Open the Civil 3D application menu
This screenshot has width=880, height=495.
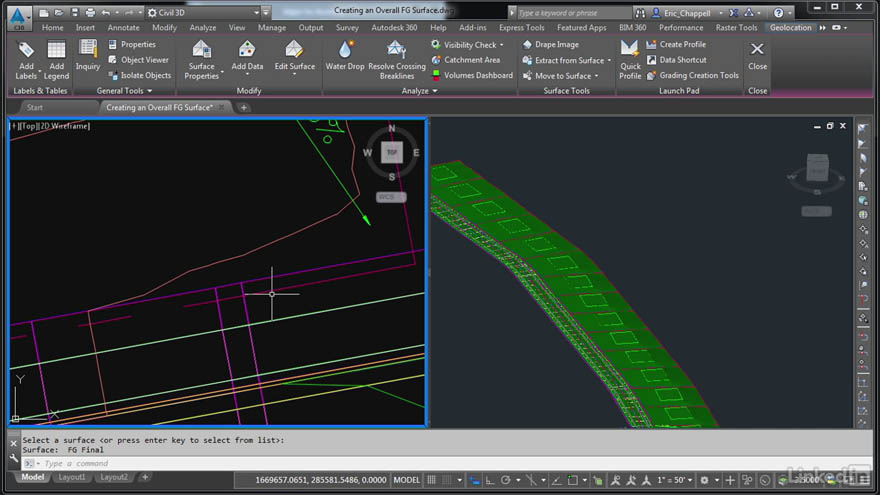[19, 17]
